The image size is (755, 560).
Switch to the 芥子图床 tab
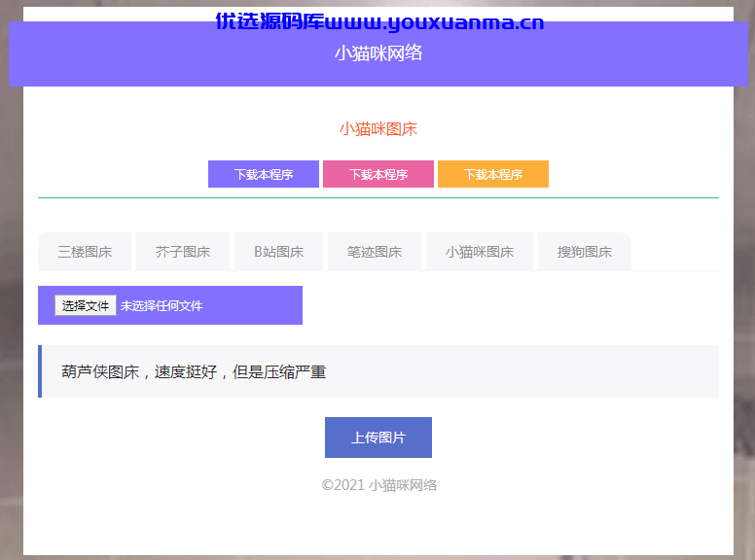pos(183,252)
